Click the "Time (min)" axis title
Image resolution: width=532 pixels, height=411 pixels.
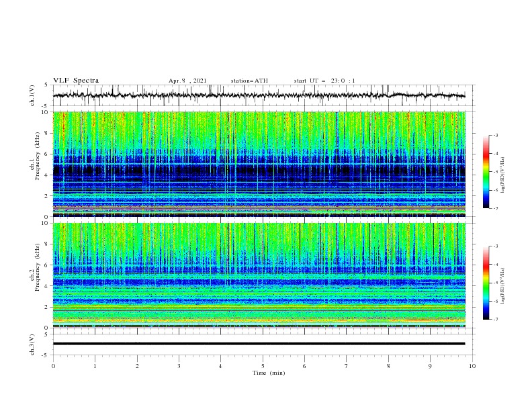tap(269, 373)
